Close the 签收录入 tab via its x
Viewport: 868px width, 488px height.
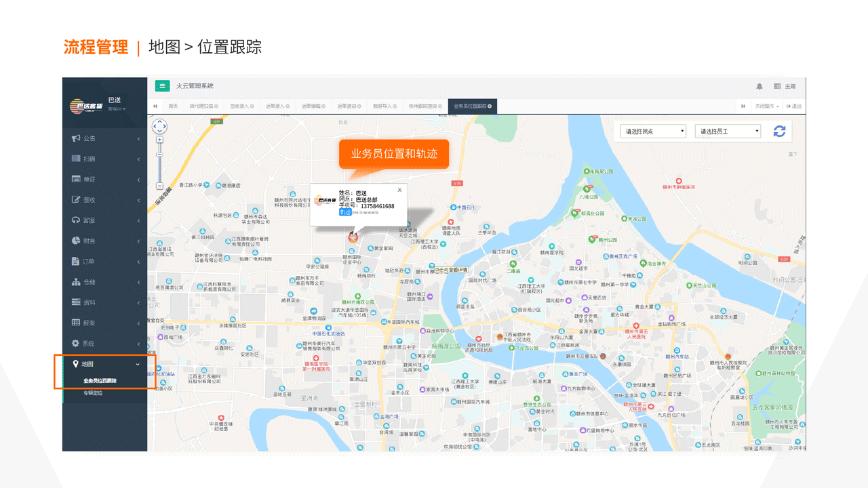pyautogui.click(x=251, y=106)
